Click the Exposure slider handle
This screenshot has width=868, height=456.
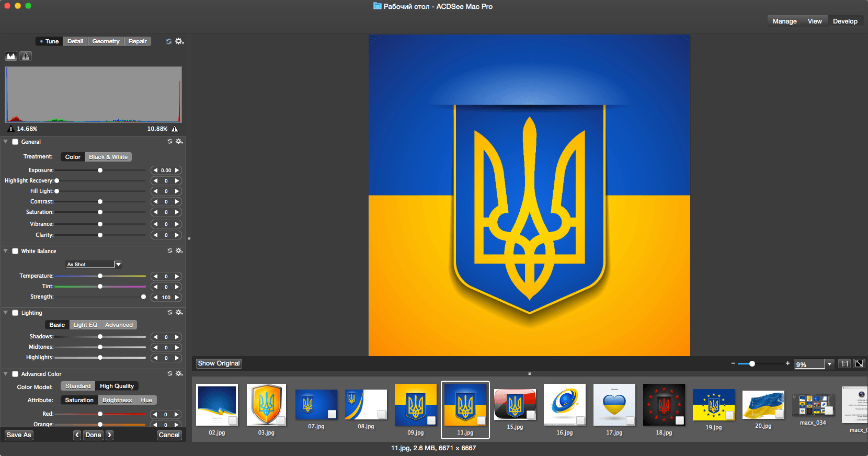pyautogui.click(x=100, y=170)
